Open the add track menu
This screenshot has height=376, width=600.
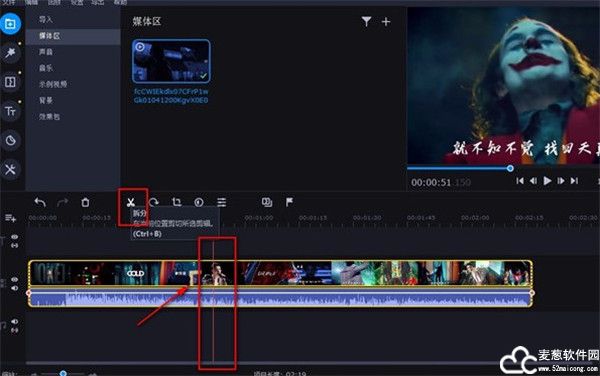10,218
